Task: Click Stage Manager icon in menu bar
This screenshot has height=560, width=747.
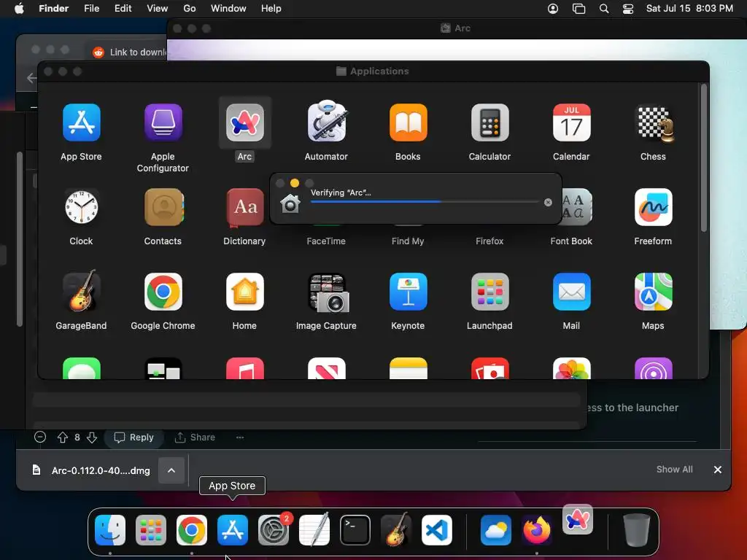Action: point(578,9)
